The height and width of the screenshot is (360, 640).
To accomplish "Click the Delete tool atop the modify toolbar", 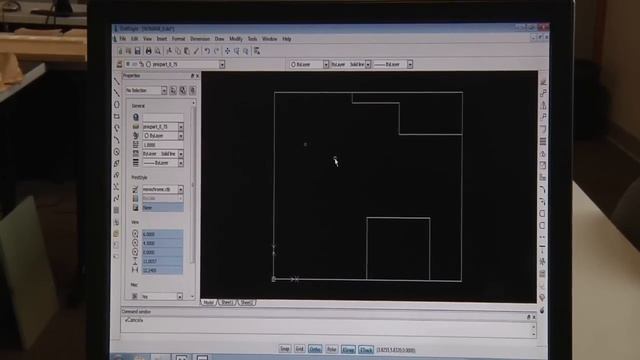I will tap(543, 82).
